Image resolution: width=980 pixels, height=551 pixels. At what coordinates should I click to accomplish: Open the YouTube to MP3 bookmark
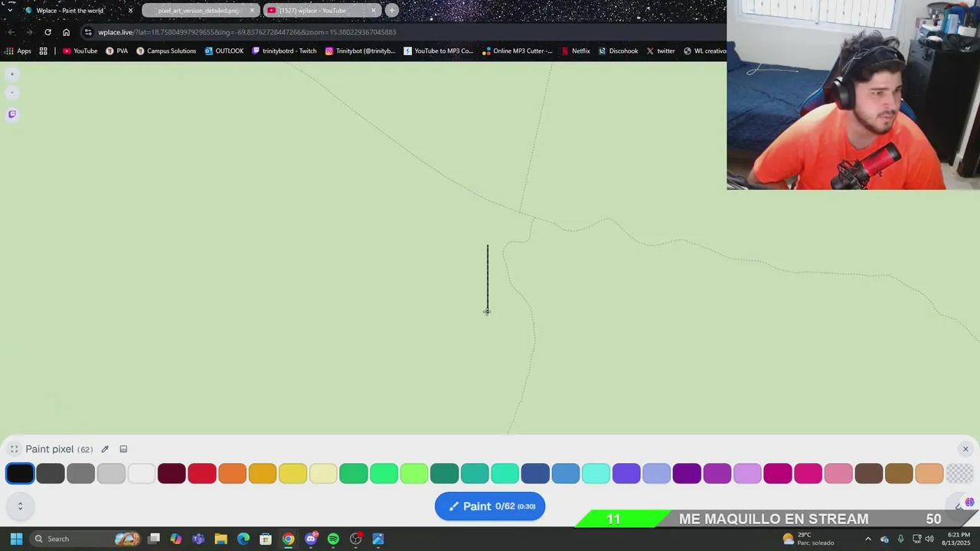coord(439,51)
